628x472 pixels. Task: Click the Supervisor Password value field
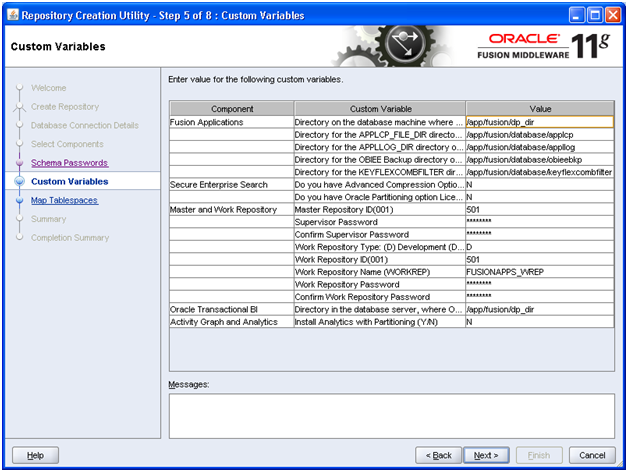pos(540,222)
